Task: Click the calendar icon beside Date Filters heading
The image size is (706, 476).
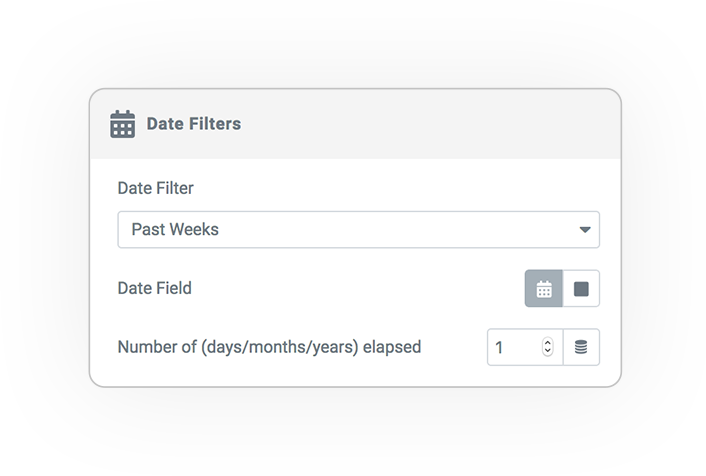Action: tap(122, 124)
